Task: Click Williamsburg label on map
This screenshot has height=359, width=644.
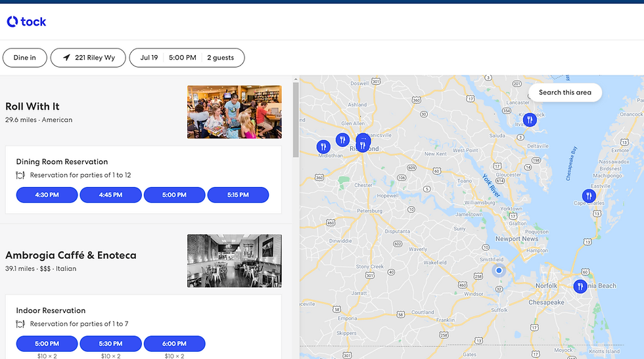Action: pos(479,203)
